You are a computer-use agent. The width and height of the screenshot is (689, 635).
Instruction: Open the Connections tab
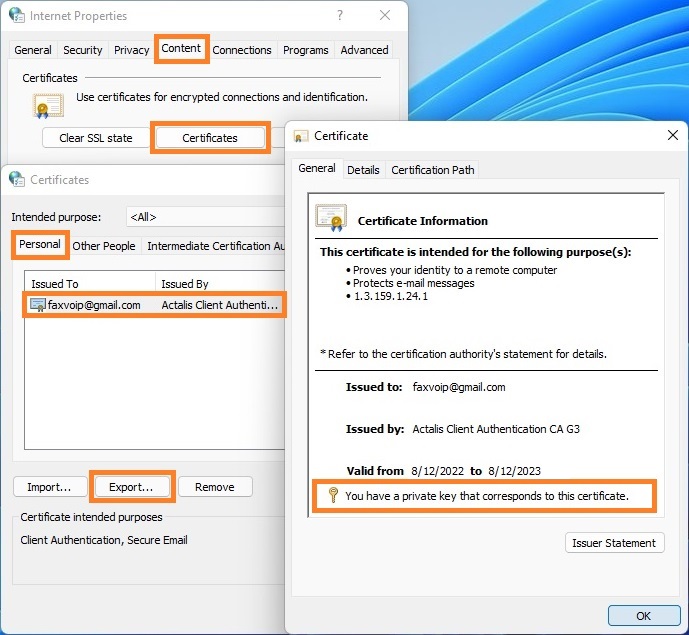[x=242, y=50]
